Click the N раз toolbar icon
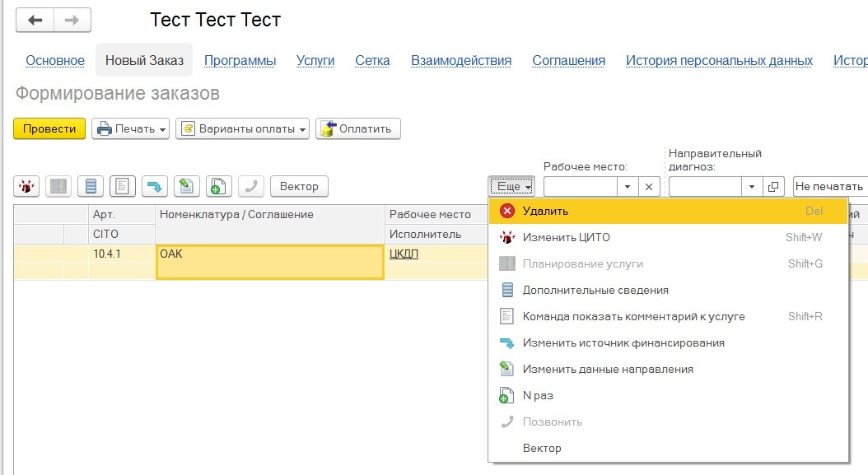The width and height of the screenshot is (868, 475). click(219, 187)
